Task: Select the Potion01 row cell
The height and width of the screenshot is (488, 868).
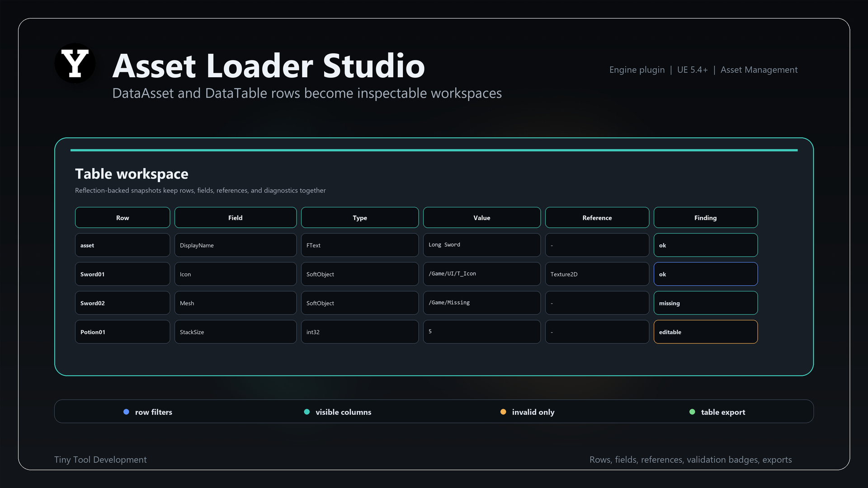Action: pyautogui.click(x=123, y=332)
